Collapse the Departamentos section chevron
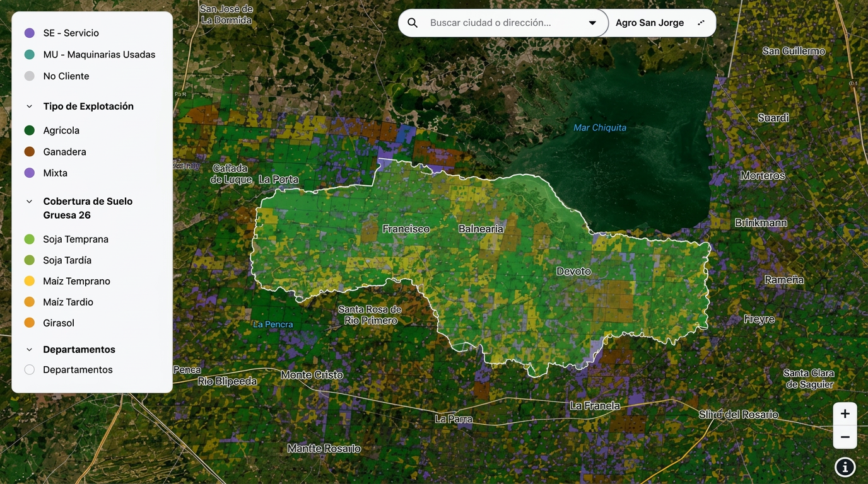The width and height of the screenshot is (868, 484). (29, 350)
